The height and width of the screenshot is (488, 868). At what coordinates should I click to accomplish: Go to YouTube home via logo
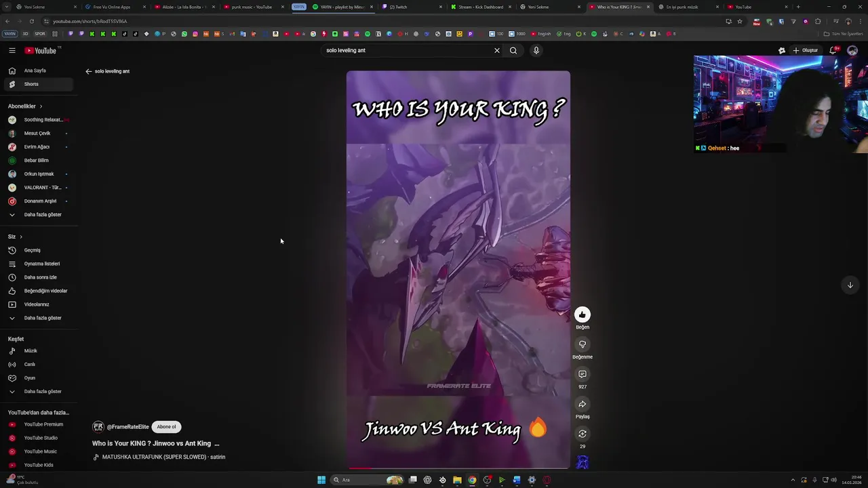click(42, 50)
